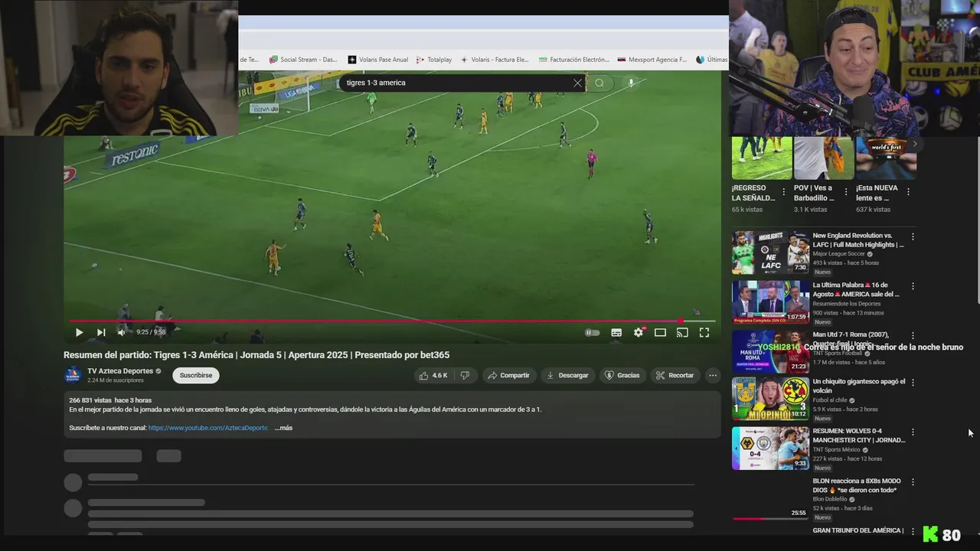Open 'Un chiquito gigantesco apagó el volcán' video
This screenshot has width=980, height=551.
(770, 398)
